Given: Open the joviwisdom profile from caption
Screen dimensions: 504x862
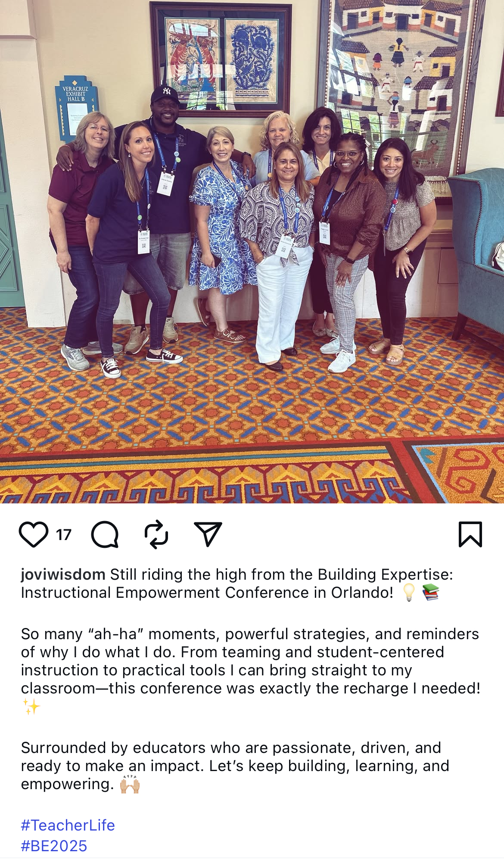Looking at the screenshot, I should 63,575.
